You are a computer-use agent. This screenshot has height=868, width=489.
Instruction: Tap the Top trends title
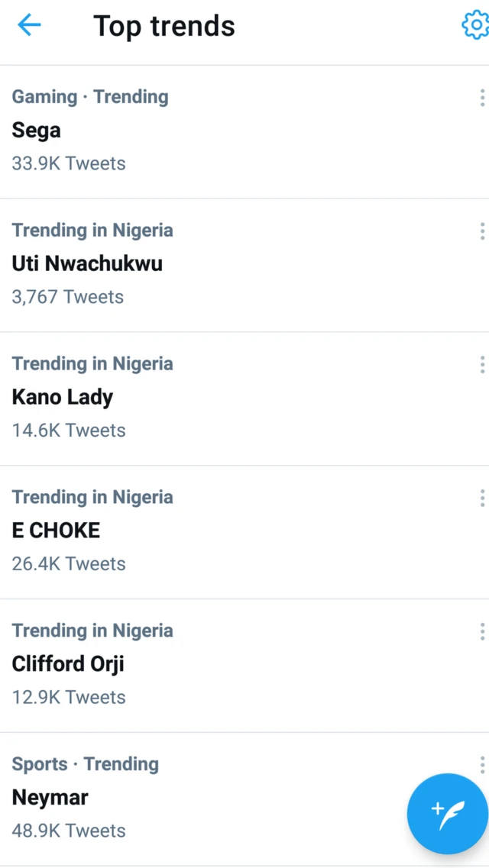point(164,25)
